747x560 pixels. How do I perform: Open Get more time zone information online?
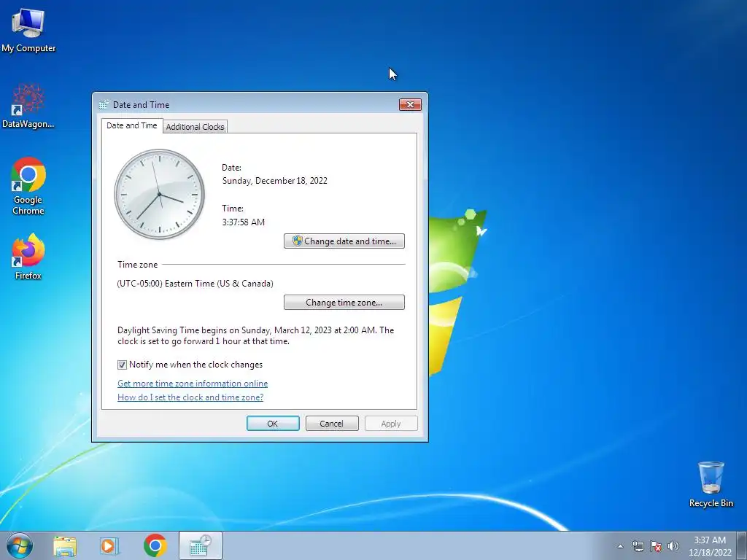(x=193, y=384)
